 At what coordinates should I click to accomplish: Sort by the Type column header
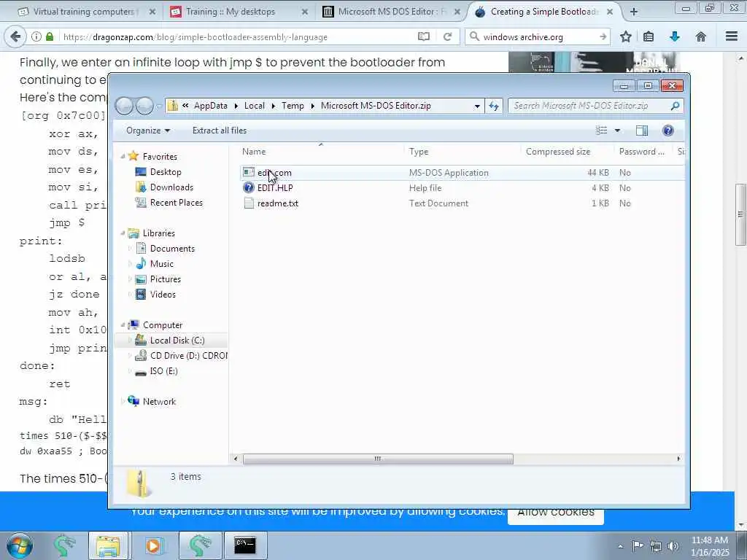(462, 152)
